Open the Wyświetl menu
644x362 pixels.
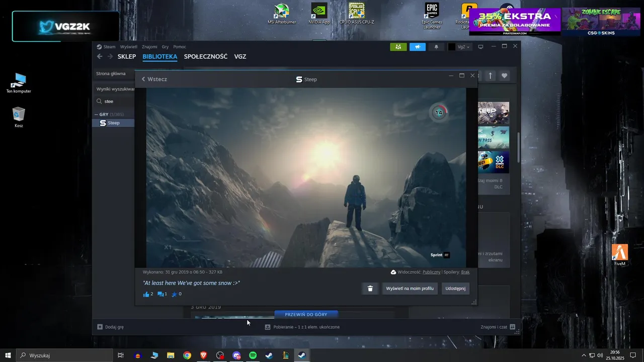click(128, 47)
